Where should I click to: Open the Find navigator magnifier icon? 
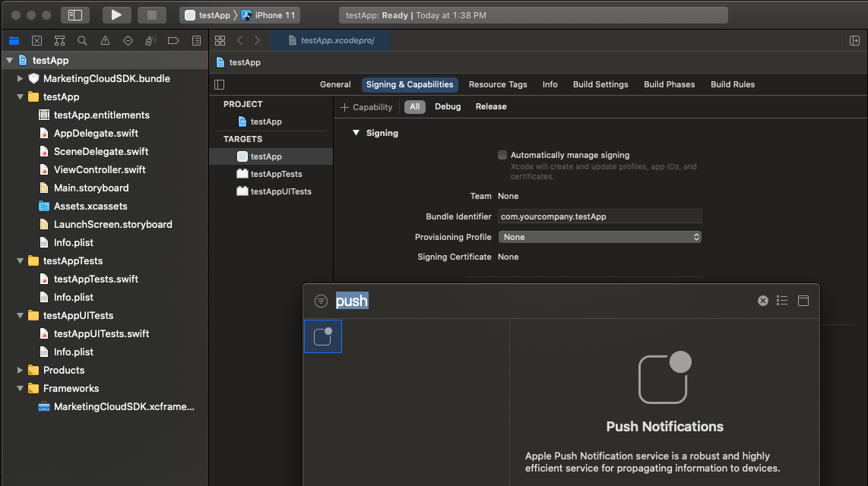point(82,40)
